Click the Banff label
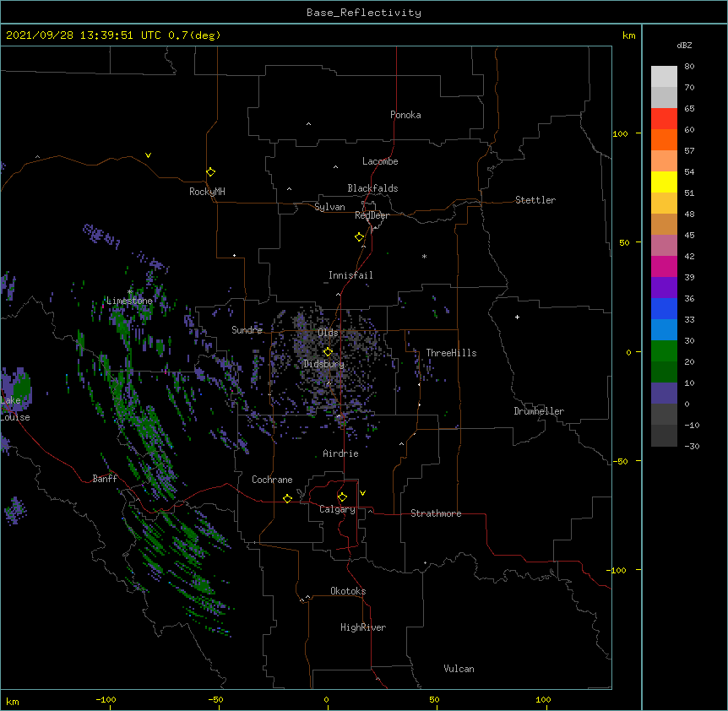The image size is (728, 711). (105, 479)
